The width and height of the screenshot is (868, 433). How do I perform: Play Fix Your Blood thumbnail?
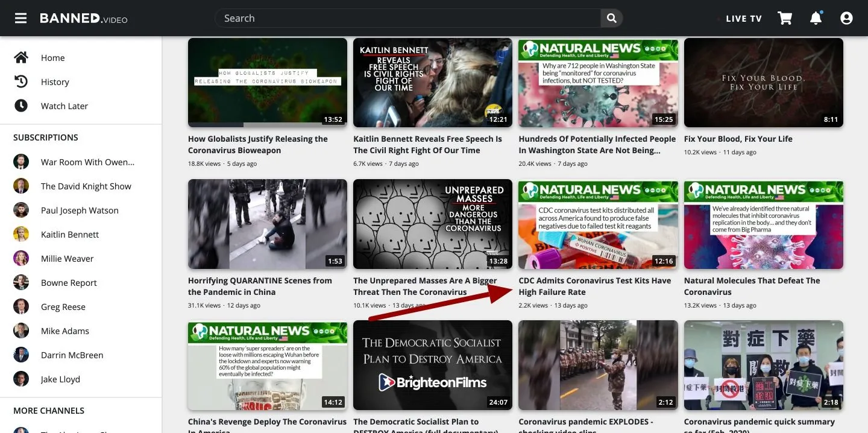pyautogui.click(x=764, y=83)
